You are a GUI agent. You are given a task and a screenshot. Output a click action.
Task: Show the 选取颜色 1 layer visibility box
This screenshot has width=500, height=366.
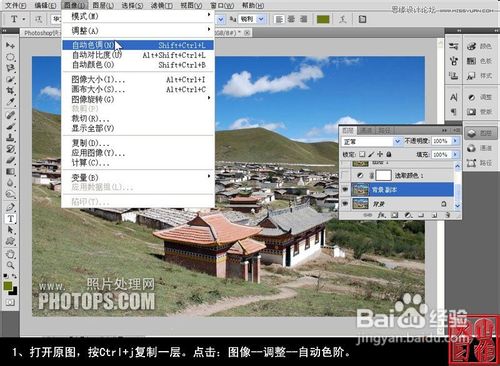click(x=345, y=175)
